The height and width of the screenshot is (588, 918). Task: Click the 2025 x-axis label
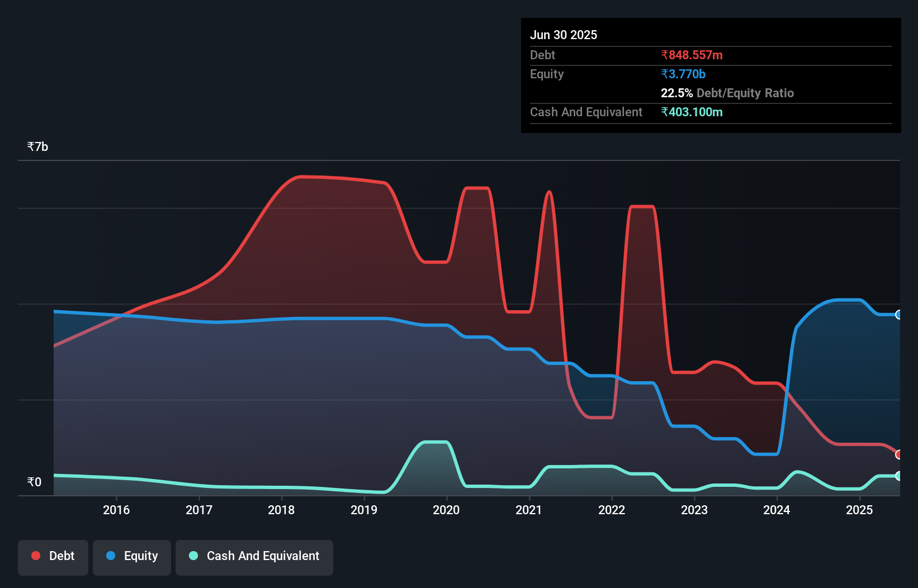pos(859,510)
